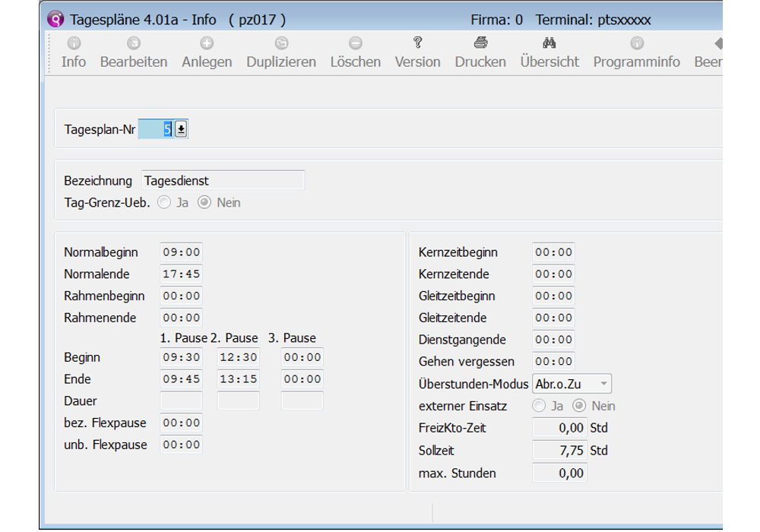Select Ja for Tag-Grenz-Ueb.
Viewport: 760px width, 532px height.
163,203
